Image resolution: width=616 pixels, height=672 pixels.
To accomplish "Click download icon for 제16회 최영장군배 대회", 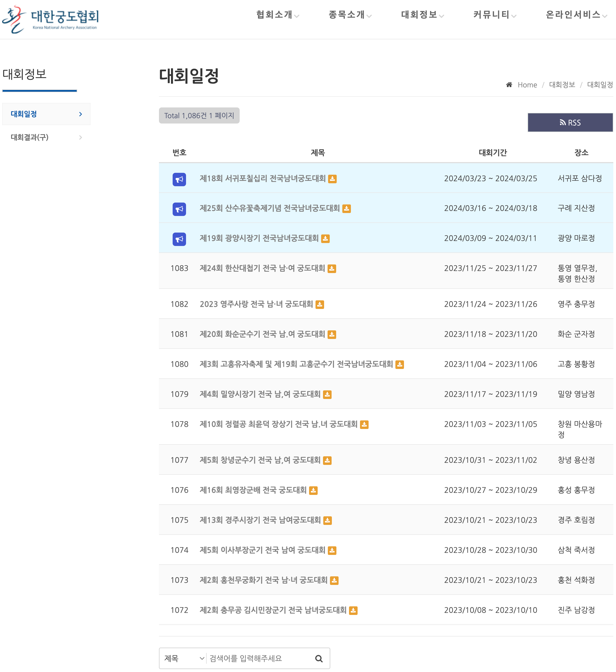I will click(x=313, y=491).
